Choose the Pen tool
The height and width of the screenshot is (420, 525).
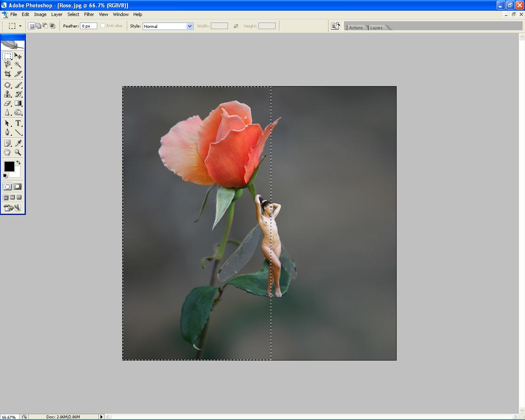click(7, 132)
